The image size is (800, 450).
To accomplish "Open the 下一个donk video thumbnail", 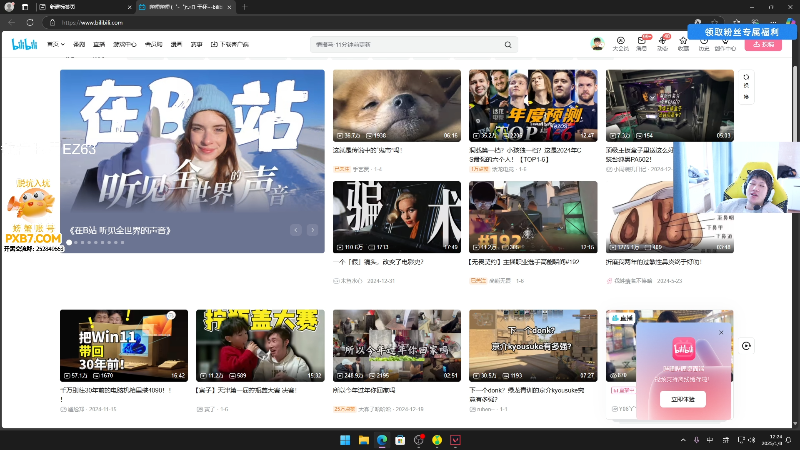I will tap(533, 345).
